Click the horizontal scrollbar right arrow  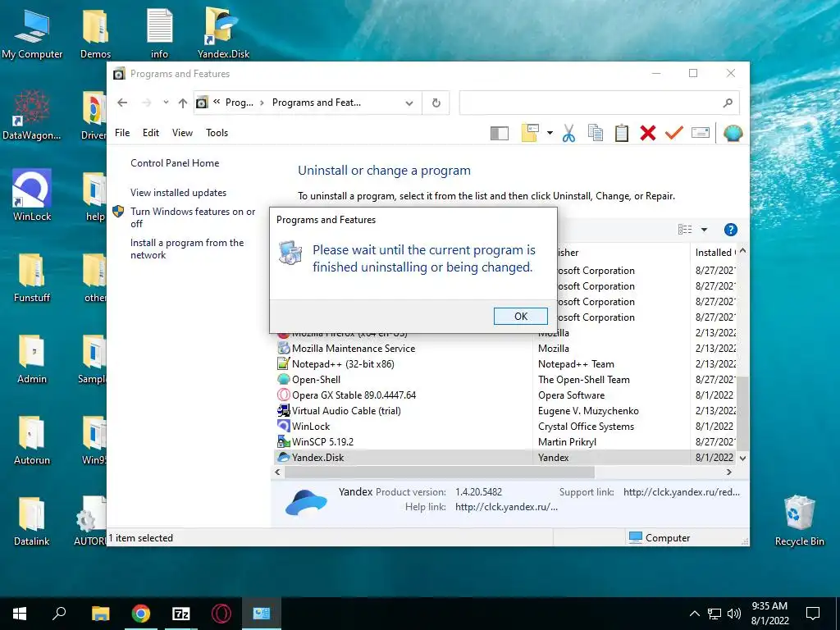(x=729, y=472)
